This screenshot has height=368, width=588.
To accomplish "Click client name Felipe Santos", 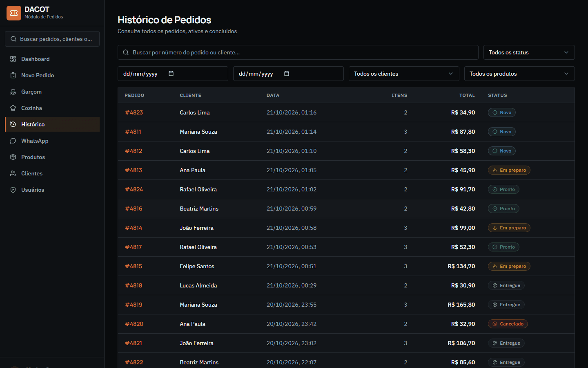I will pos(197,266).
